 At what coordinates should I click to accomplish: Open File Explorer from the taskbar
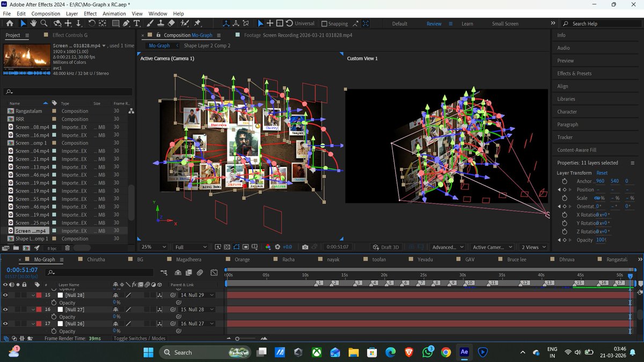click(353, 352)
